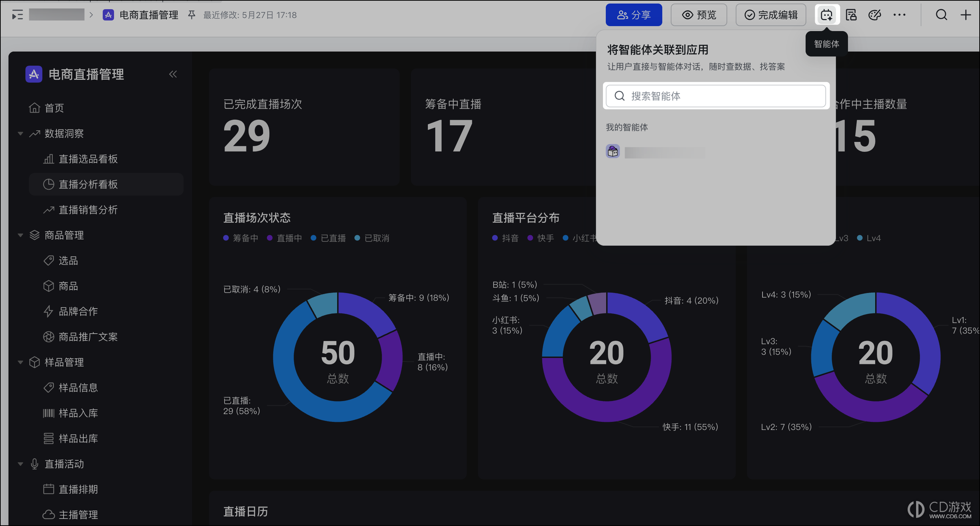Click the blue 分享 button
The image size is (980, 526).
(634, 15)
